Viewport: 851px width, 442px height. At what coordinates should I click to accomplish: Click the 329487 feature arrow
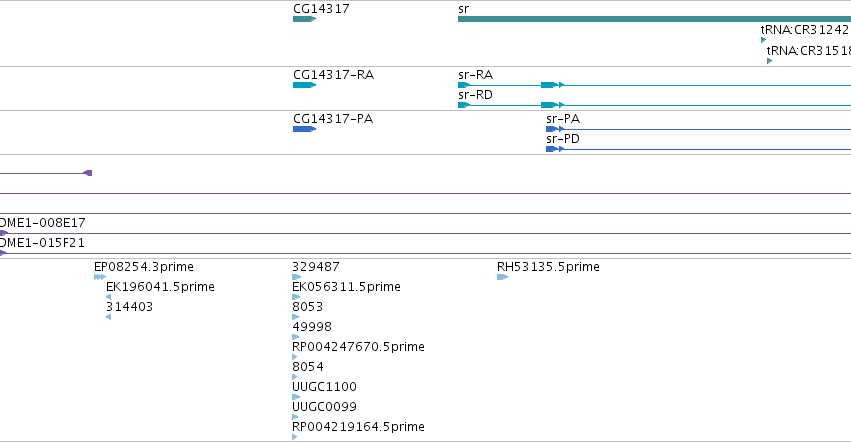296,277
